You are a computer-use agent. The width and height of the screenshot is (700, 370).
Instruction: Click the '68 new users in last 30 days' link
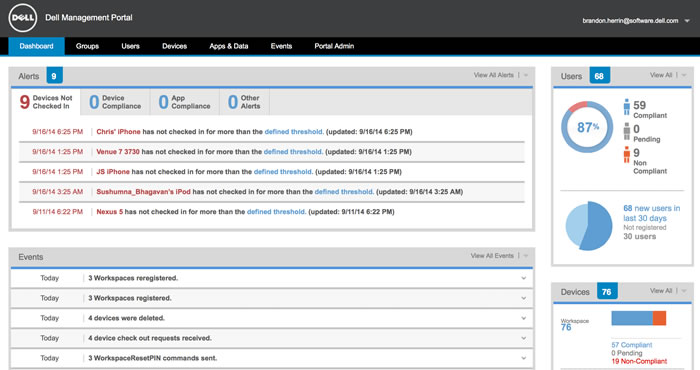(x=652, y=213)
